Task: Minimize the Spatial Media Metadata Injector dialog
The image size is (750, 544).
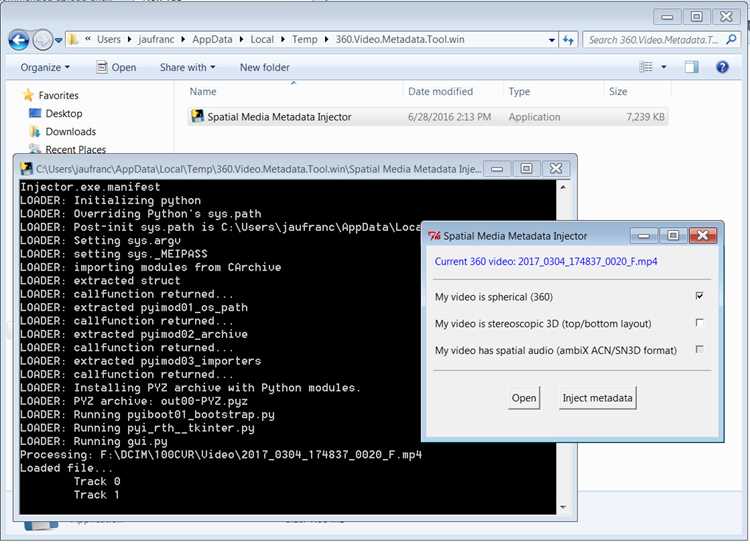Action: tap(644, 235)
